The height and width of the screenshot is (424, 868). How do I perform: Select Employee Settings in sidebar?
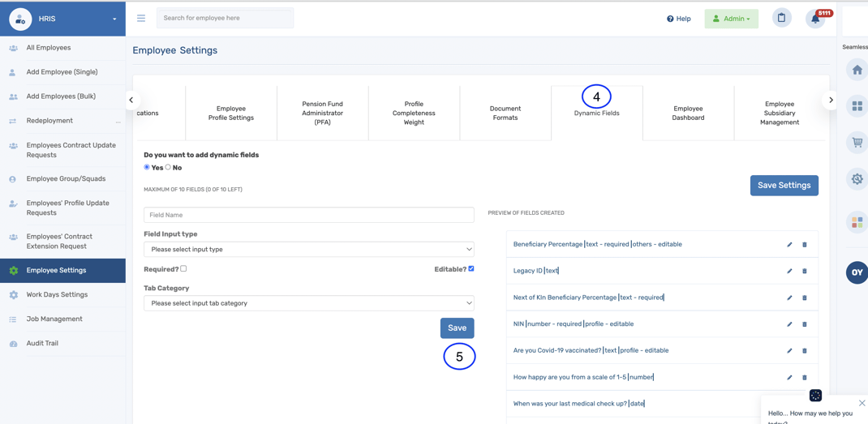click(x=62, y=271)
